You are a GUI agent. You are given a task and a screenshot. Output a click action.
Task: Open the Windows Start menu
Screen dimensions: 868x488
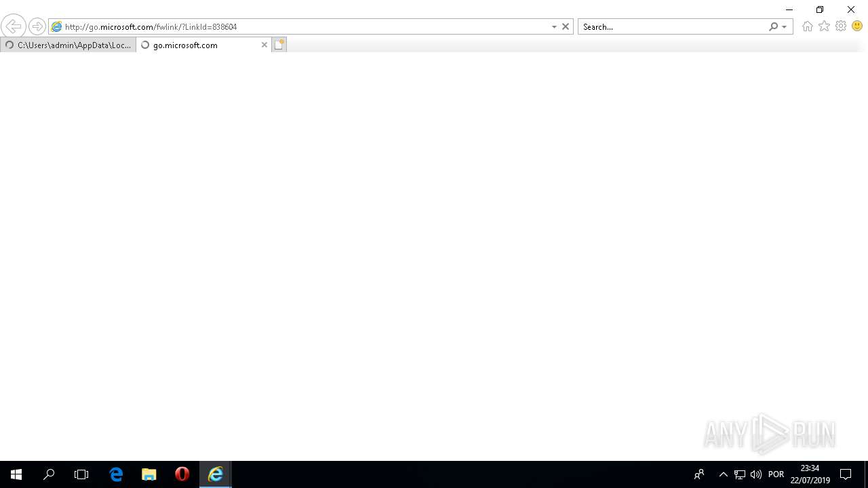[x=16, y=474]
